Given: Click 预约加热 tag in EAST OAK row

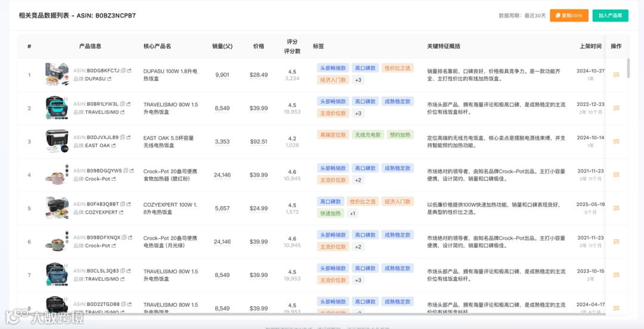Looking at the screenshot, I should [400, 135].
